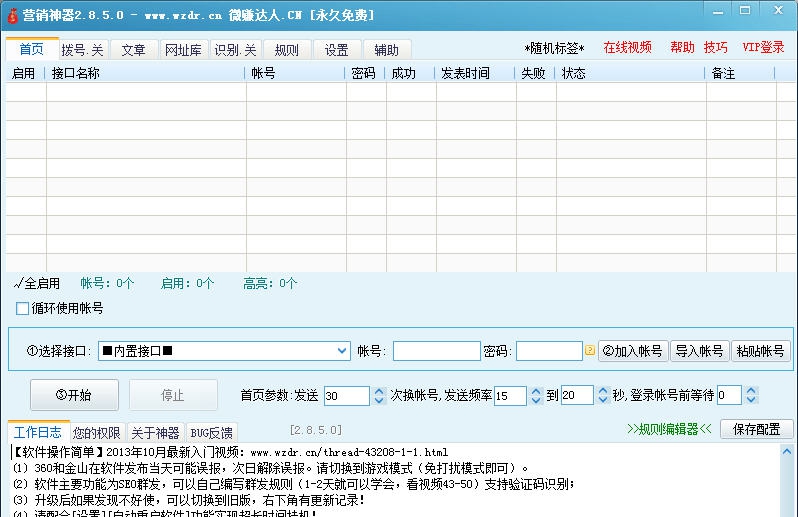Increase the 发送 count stepper up arrow
The image size is (798, 517).
pyautogui.click(x=379, y=391)
